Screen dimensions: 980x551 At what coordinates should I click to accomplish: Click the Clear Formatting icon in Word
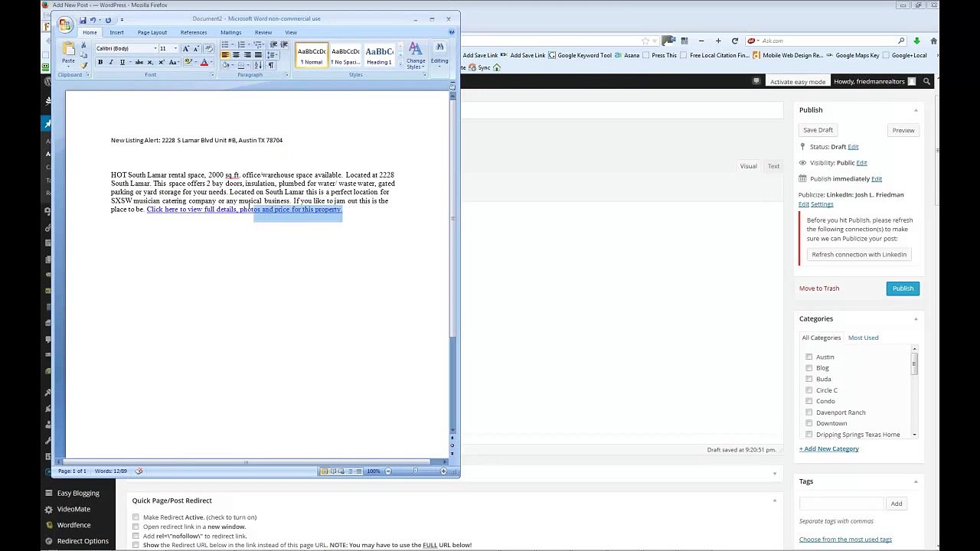208,48
